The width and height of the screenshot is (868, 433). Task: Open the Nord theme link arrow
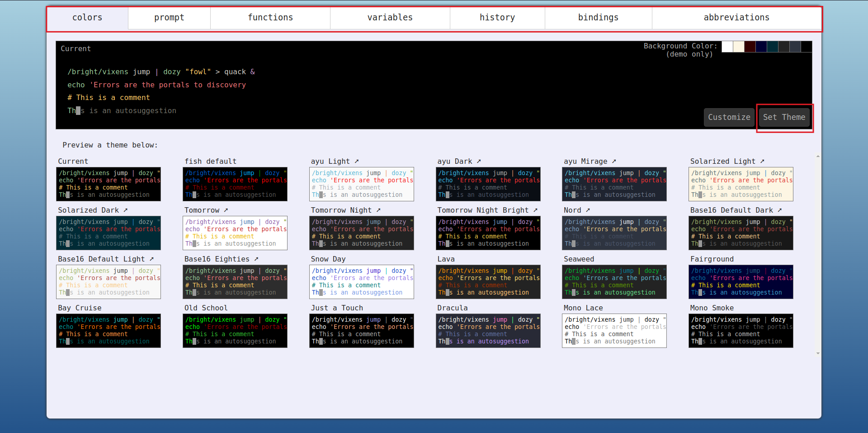coord(588,210)
